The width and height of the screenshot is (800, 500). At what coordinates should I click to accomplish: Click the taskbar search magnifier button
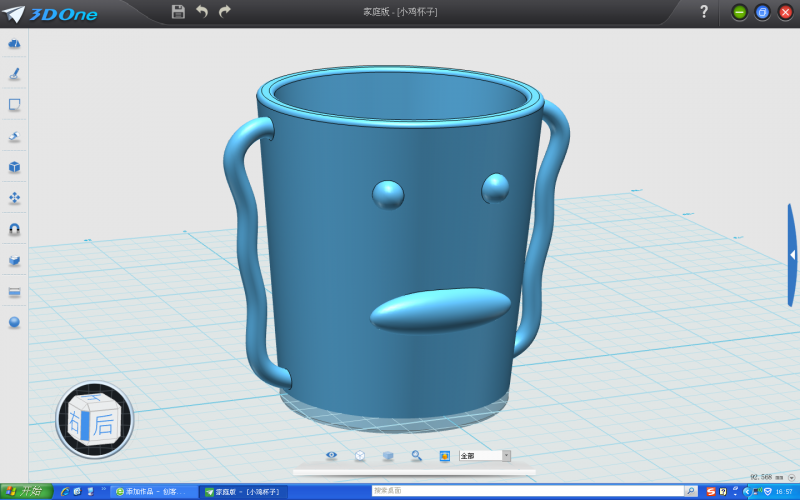[x=691, y=491]
